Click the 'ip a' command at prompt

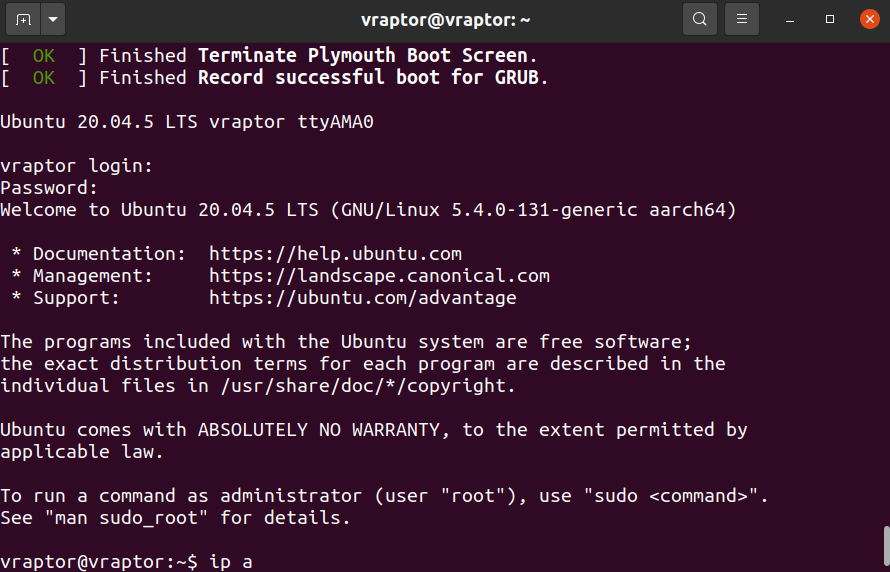coord(231,562)
